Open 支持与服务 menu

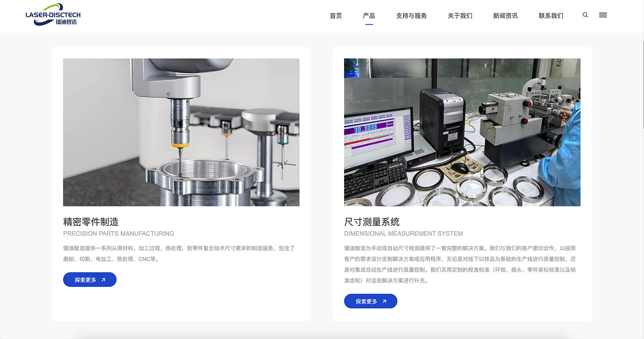pyautogui.click(x=411, y=16)
